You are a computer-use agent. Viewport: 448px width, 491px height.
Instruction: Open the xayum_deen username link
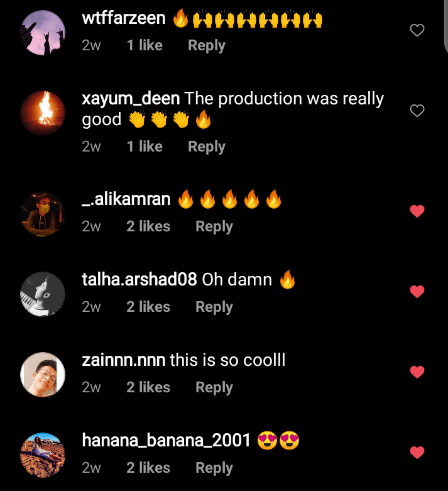pos(131,99)
